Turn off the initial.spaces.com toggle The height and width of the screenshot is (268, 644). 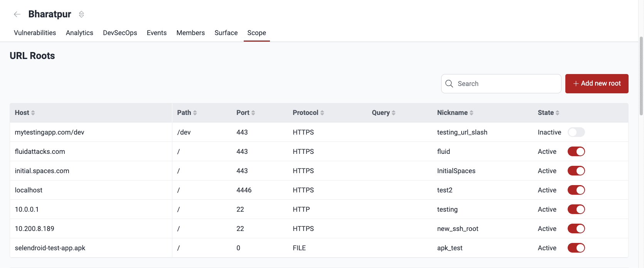click(576, 171)
